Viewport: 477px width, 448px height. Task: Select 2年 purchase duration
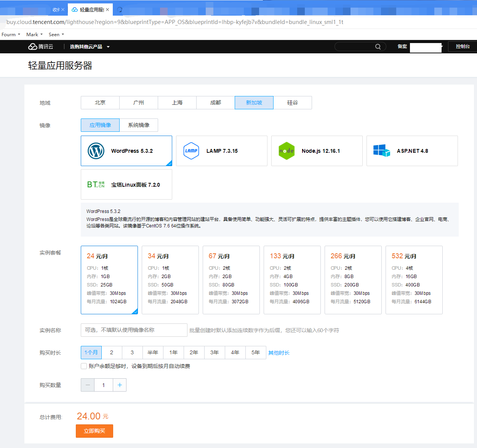point(194,352)
